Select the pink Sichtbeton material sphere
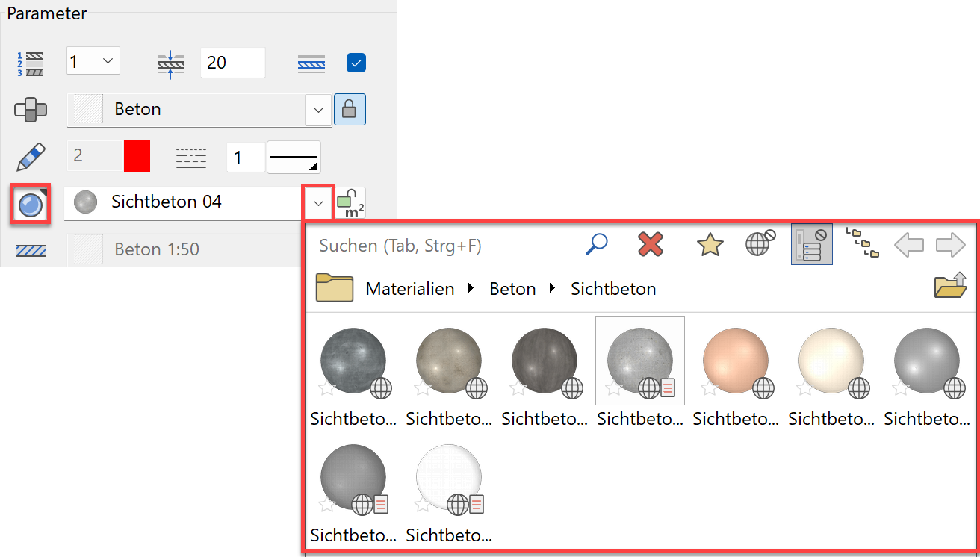 (x=736, y=361)
